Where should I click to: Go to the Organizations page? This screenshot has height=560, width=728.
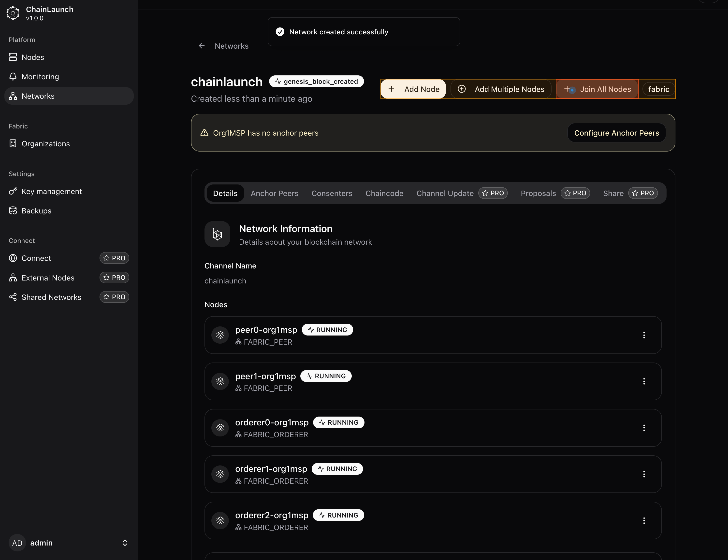(45, 144)
